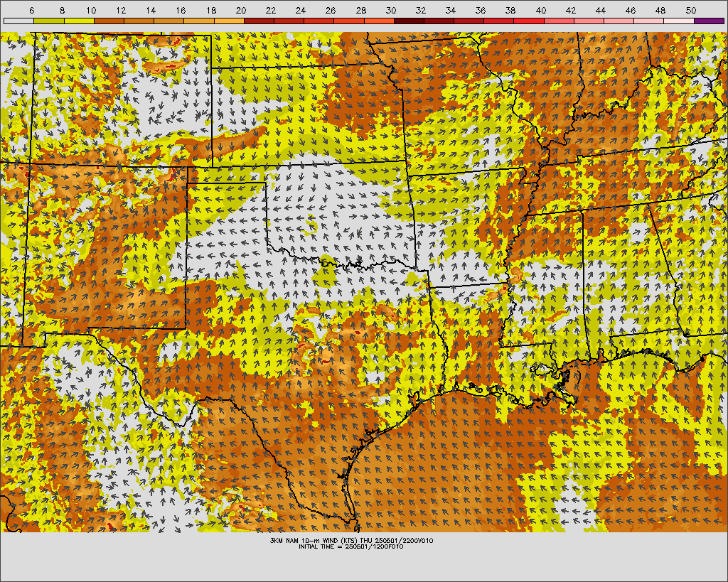Select the 32-34 knots maroon legend segment
This screenshot has height=582, width=728.
pyautogui.click(x=439, y=21)
